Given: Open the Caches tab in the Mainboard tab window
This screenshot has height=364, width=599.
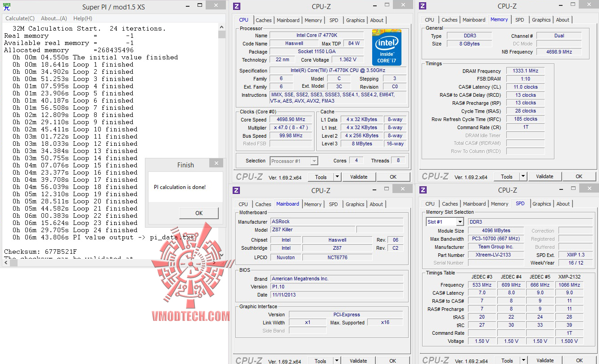Looking at the screenshot, I should pos(263,204).
